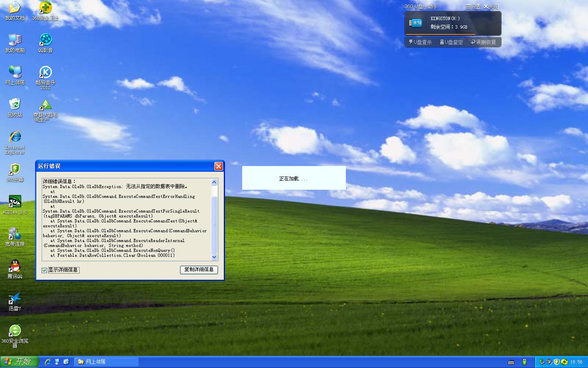Select the QQ影音 desktop icon
Image resolution: width=588 pixels, height=368 pixels.
pyautogui.click(x=45, y=40)
